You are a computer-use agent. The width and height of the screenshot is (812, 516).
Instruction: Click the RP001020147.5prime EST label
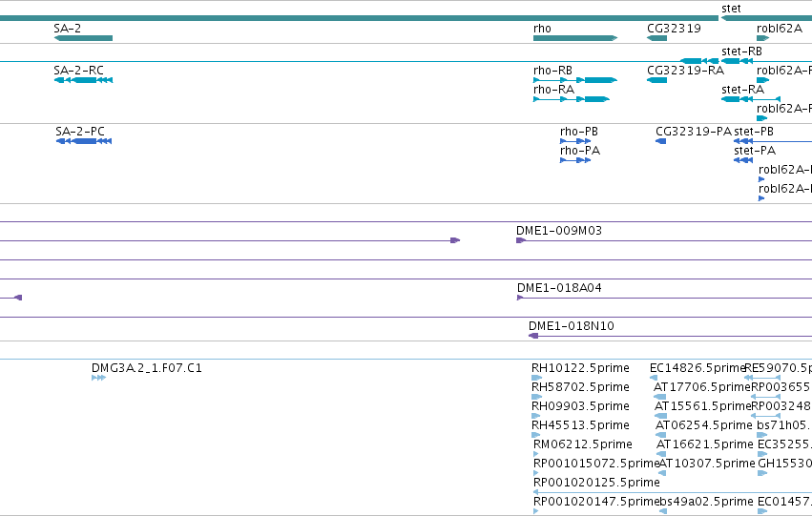[596, 502]
